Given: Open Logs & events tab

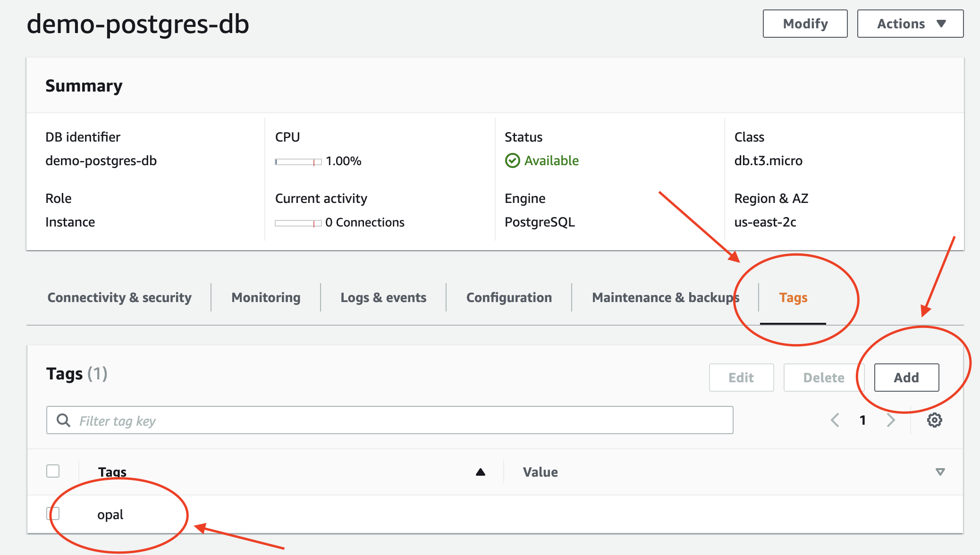Looking at the screenshot, I should (383, 297).
